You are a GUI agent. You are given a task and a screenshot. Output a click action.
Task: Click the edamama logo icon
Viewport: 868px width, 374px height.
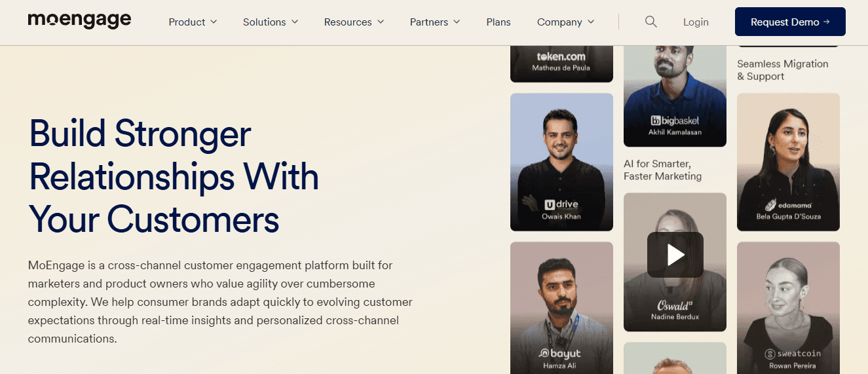pyautogui.click(x=770, y=205)
